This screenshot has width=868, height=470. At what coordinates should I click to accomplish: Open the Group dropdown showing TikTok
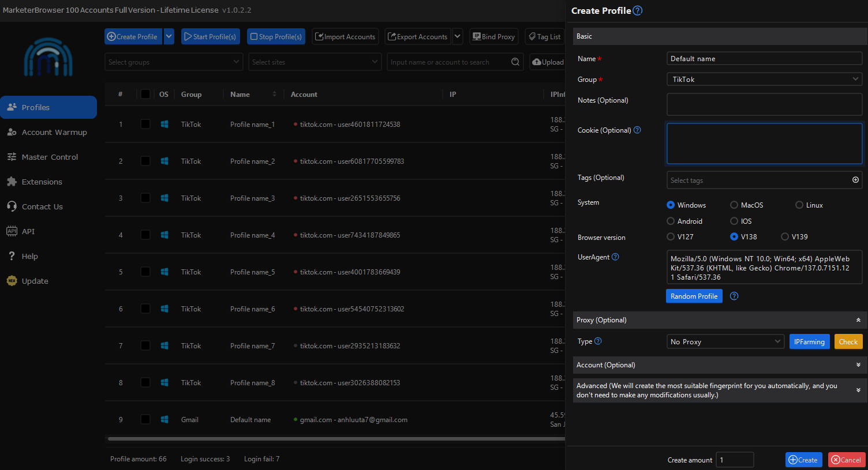764,80
